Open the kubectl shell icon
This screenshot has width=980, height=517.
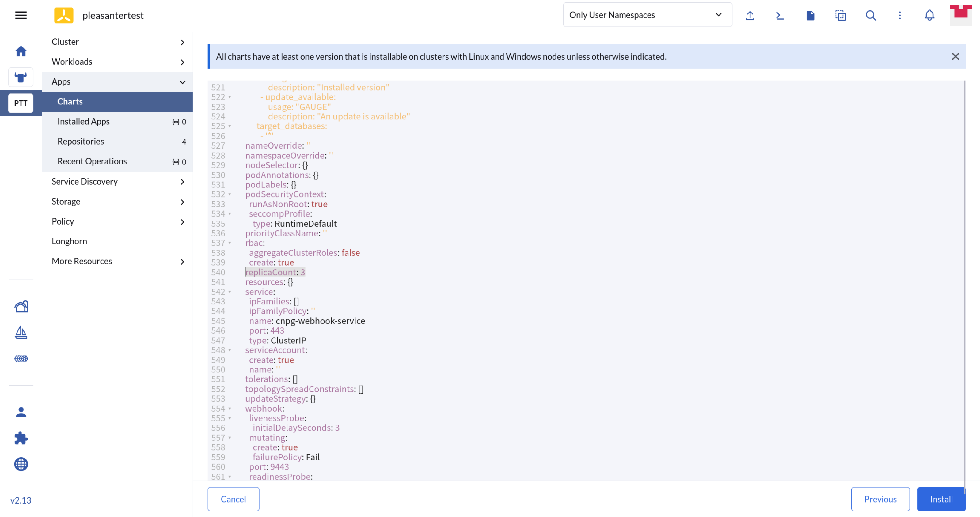[x=780, y=15]
